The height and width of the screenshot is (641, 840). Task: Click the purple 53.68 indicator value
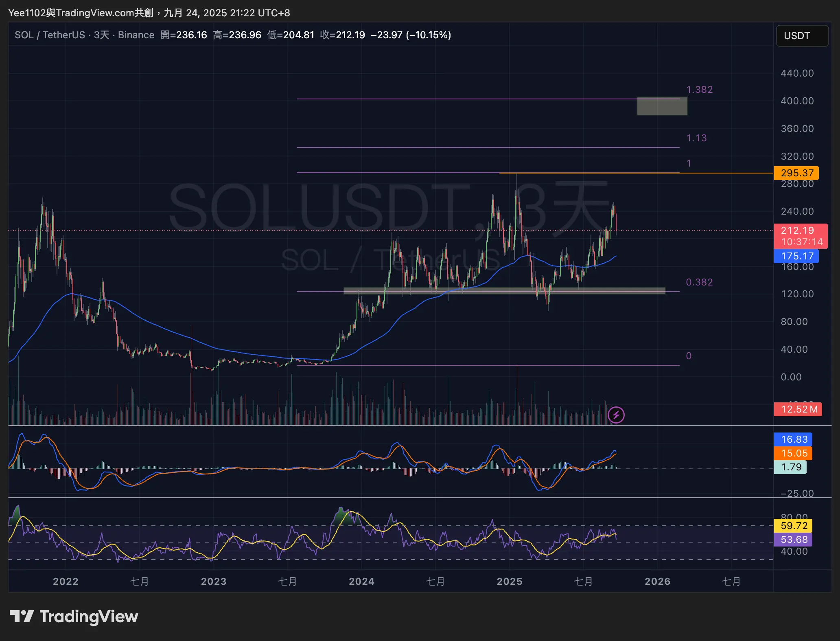[x=793, y=539]
